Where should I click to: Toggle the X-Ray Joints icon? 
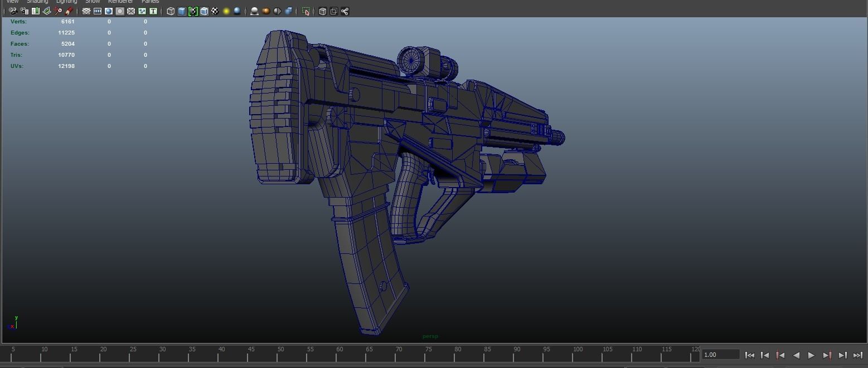pyautogui.click(x=345, y=11)
